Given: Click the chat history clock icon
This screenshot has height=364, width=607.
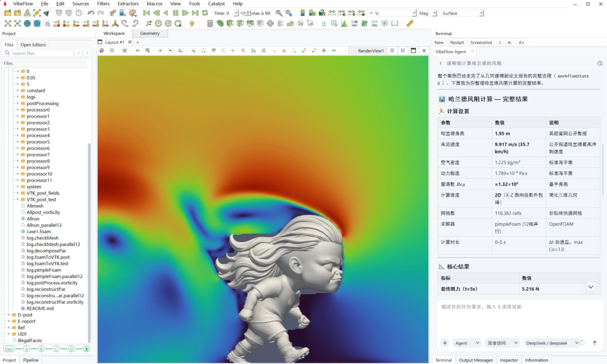Looking at the screenshot, I should coord(600,63).
